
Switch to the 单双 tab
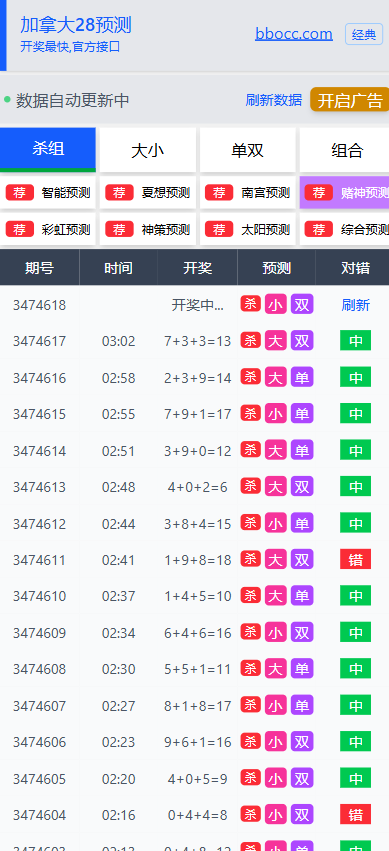pos(247,150)
